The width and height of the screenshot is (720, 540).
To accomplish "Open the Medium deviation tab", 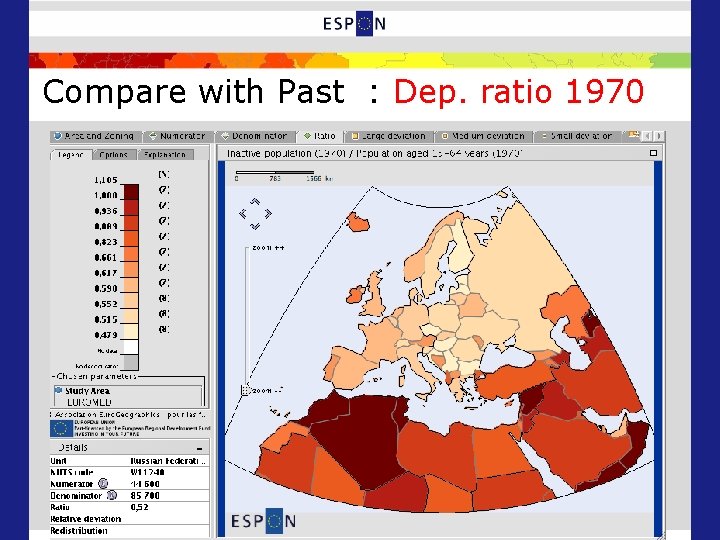I will point(482,136).
